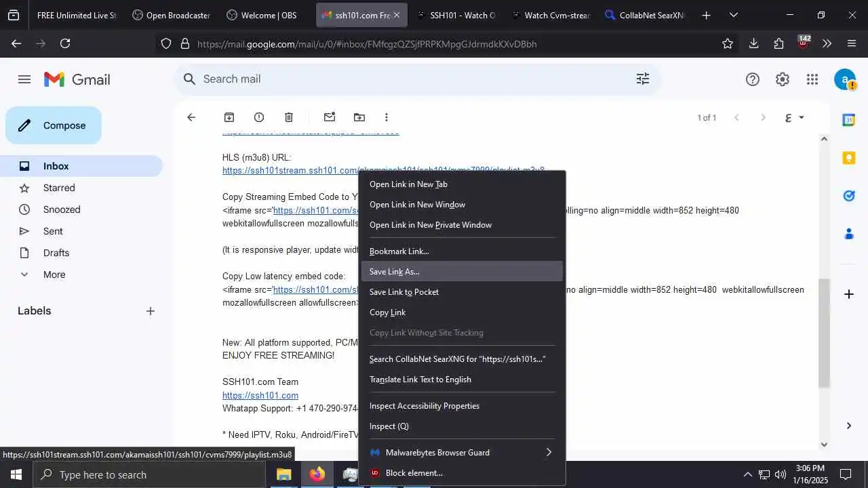The width and height of the screenshot is (868, 488).
Task: Click the Compose button
Action: pyautogui.click(x=54, y=125)
